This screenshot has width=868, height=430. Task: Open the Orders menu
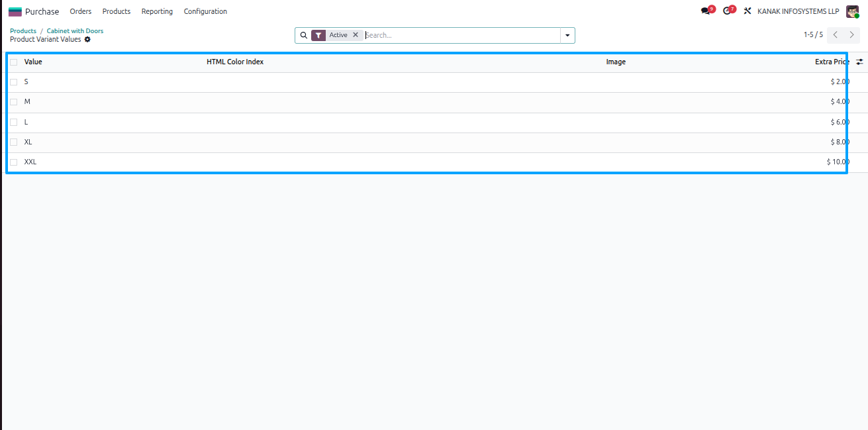coord(81,11)
